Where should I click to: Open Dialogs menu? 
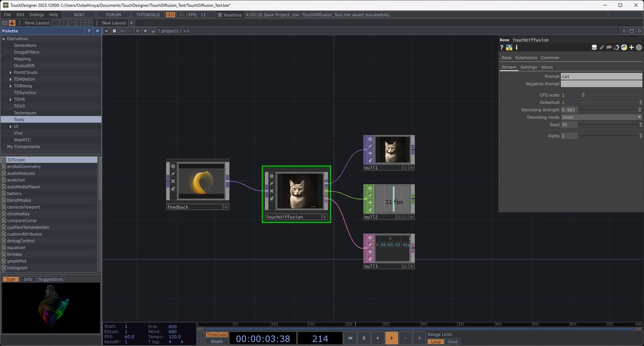point(37,14)
